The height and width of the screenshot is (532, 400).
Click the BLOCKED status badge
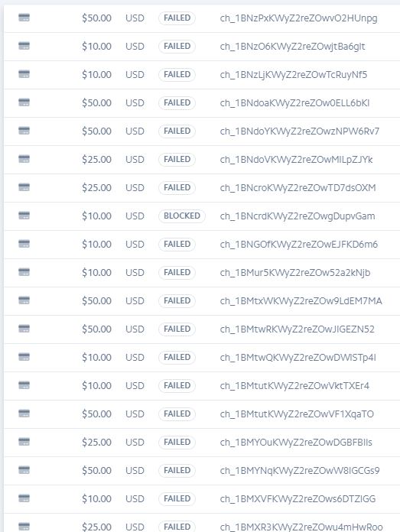click(182, 216)
